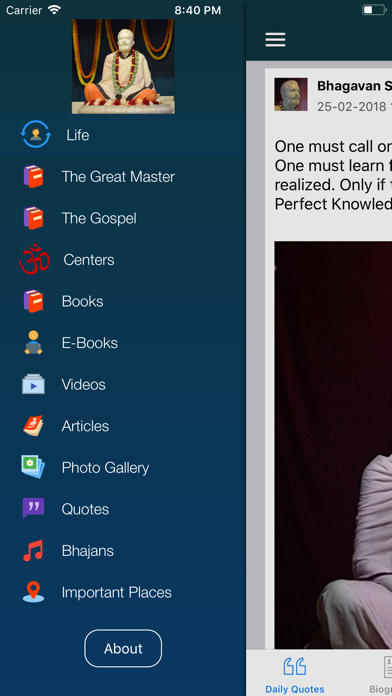Screen dimensions: 392x696
Task: Tap The Gospel book icon
Action: [33, 218]
